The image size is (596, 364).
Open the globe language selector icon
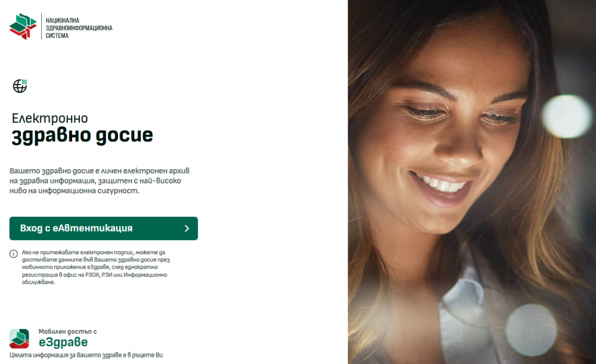20,86
